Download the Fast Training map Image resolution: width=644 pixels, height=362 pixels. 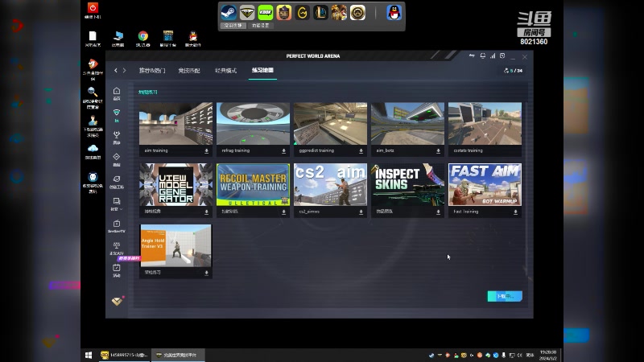(x=515, y=212)
